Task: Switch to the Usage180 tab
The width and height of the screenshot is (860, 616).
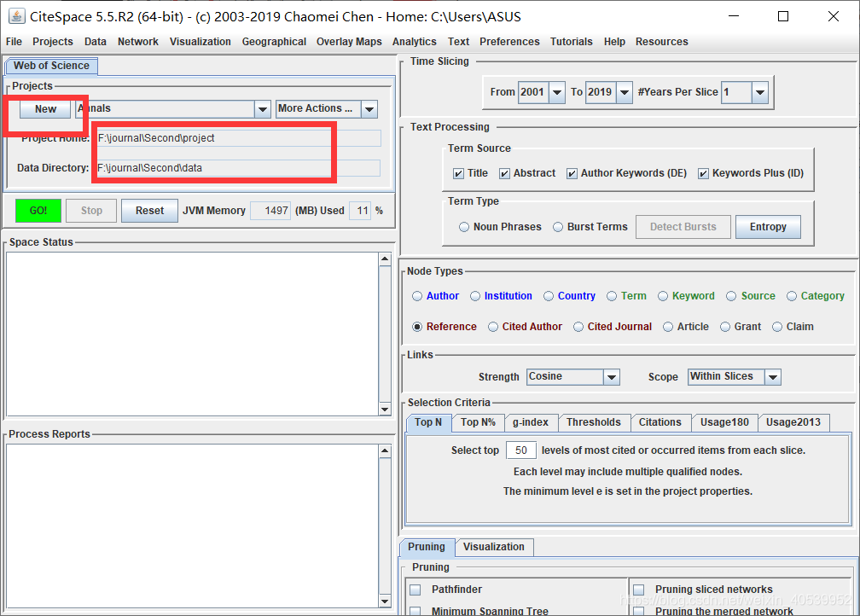Action: [x=724, y=422]
